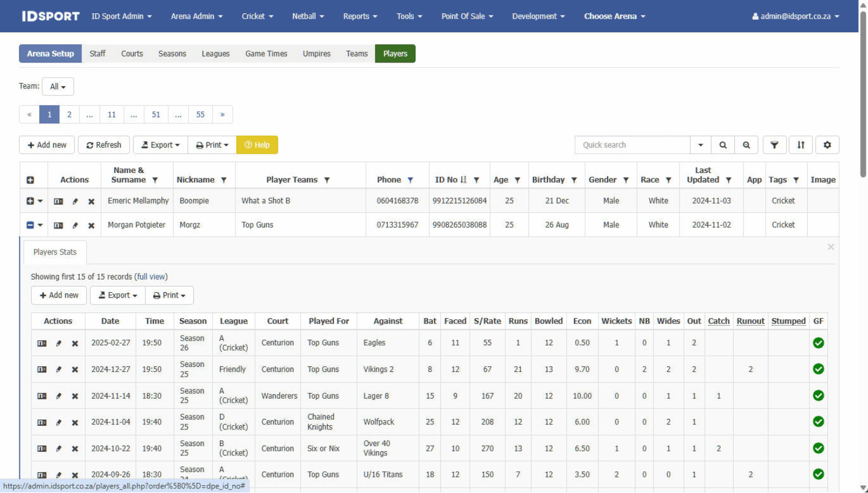Open the Cricket menu in navbar

(257, 16)
